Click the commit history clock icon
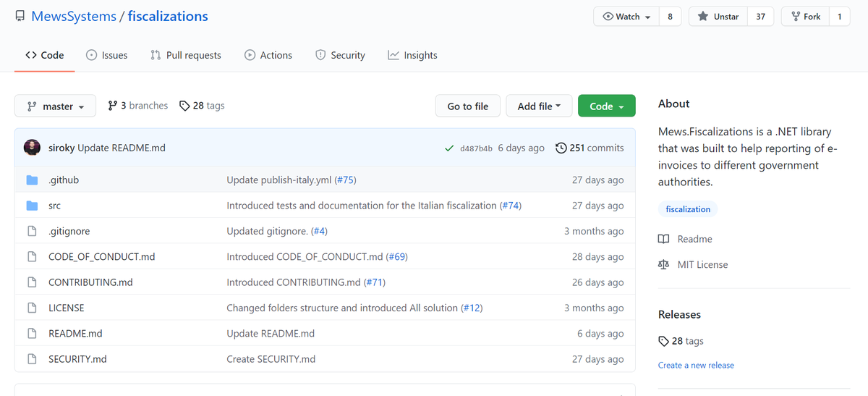This screenshot has height=396, width=868. [x=561, y=148]
